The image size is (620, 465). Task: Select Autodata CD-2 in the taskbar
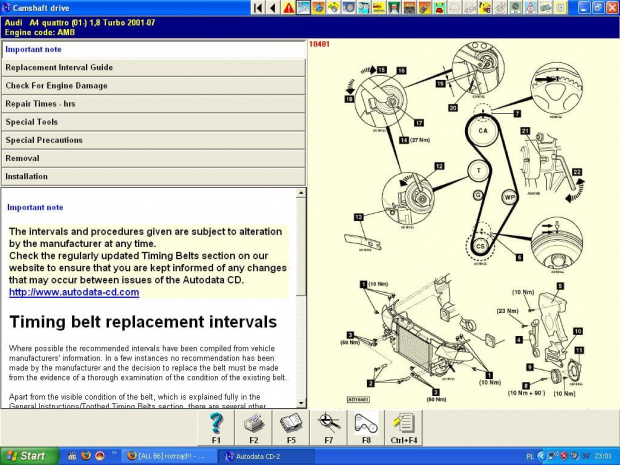pyautogui.click(x=268, y=456)
